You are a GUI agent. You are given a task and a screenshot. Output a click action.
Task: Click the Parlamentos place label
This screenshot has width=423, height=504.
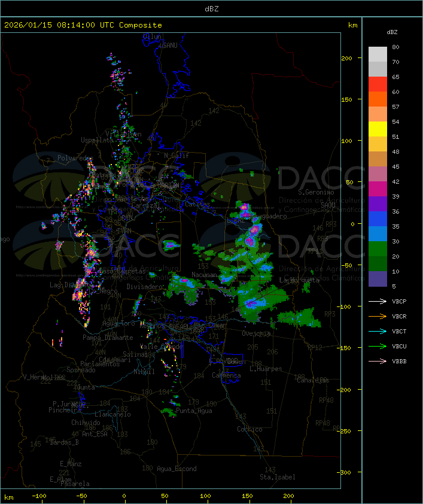pos(100,364)
